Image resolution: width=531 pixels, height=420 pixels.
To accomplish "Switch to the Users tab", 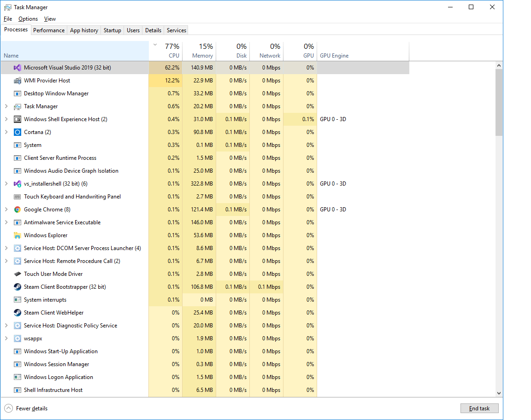I will tap(133, 30).
